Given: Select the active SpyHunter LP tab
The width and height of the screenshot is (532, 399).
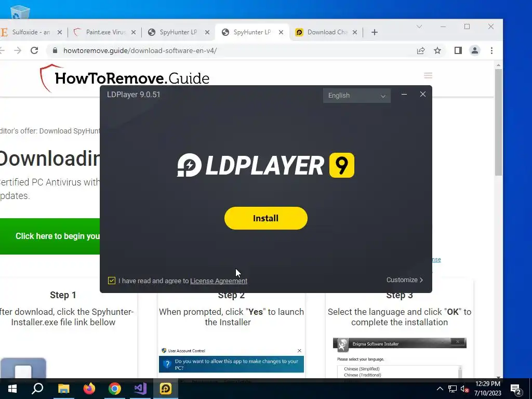Looking at the screenshot, I should tap(252, 32).
